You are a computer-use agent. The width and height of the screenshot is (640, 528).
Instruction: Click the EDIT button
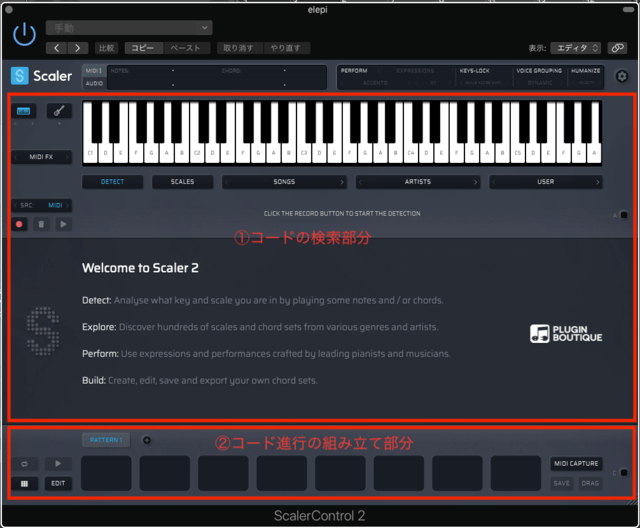tap(58, 484)
